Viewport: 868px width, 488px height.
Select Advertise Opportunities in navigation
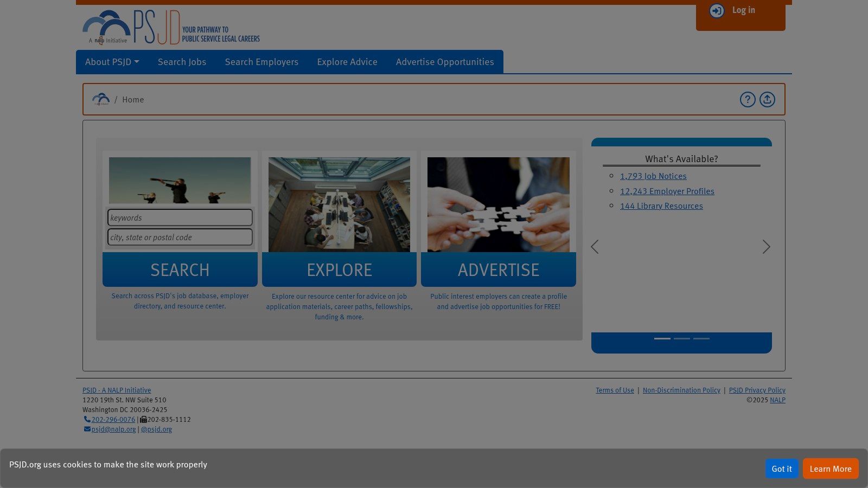click(445, 62)
